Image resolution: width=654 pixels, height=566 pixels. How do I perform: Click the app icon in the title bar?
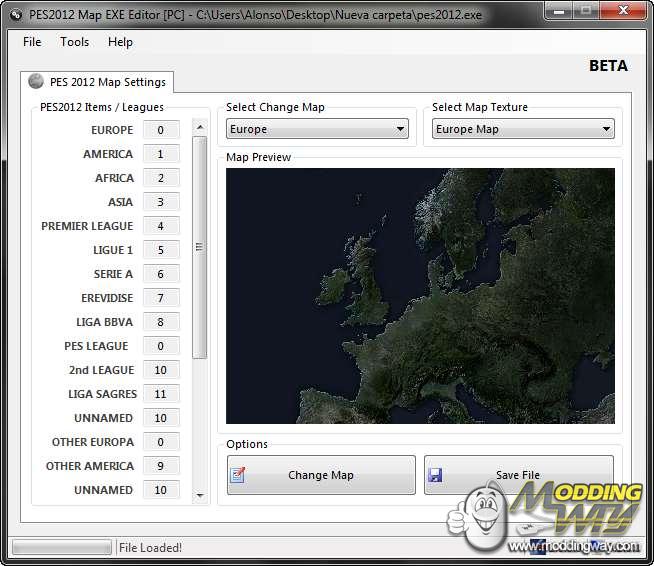pos(14,14)
